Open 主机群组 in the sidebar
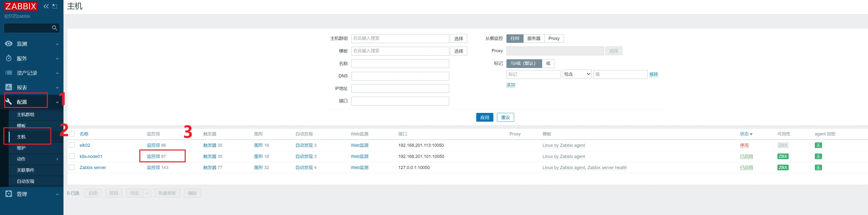This screenshot has width=868, height=215. pyautogui.click(x=26, y=114)
